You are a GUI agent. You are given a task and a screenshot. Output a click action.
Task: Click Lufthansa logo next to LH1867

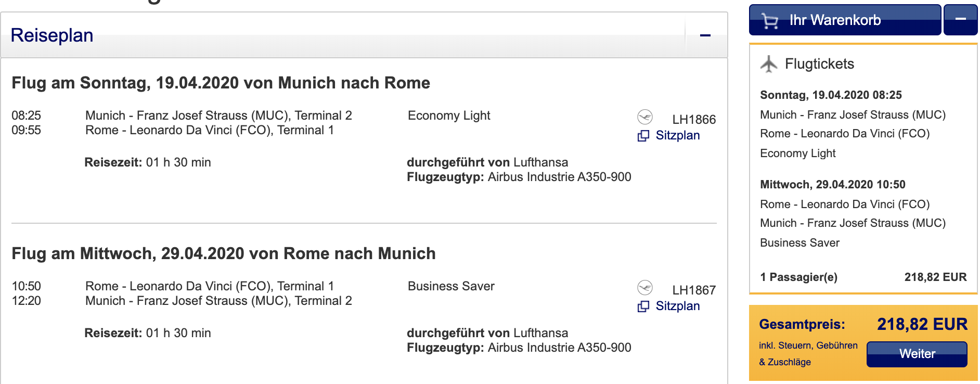pos(645,287)
